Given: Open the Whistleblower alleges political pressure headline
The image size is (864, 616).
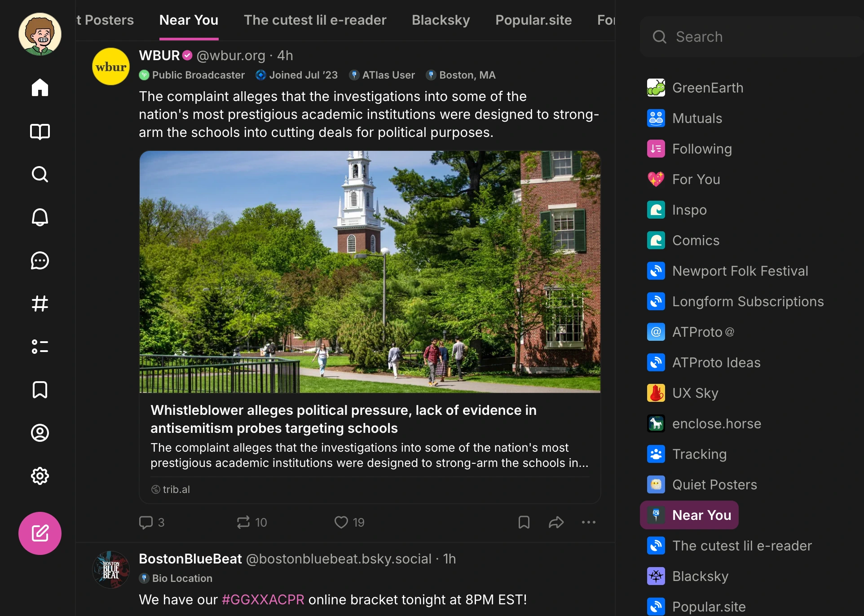Looking at the screenshot, I should 344,419.
